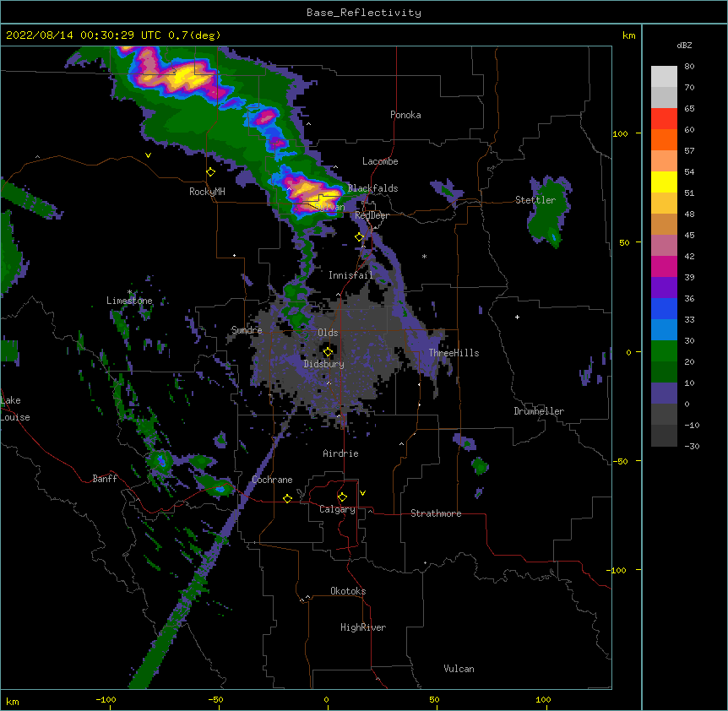Click the -50 tick on the bottom axis
This screenshot has width=728, height=711.
(x=215, y=700)
